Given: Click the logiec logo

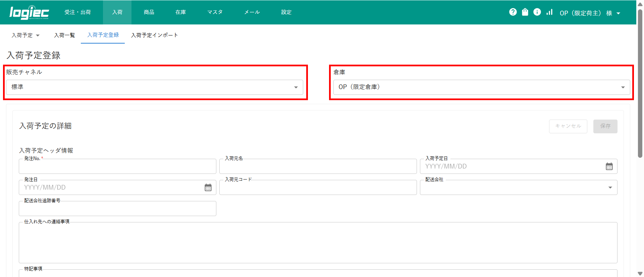Looking at the screenshot, I should pos(29,12).
